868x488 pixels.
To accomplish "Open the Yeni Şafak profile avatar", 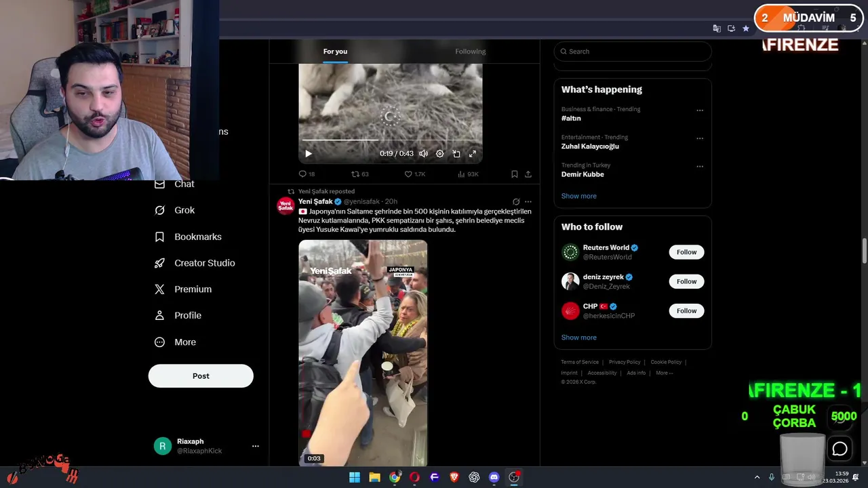I will 286,205.
